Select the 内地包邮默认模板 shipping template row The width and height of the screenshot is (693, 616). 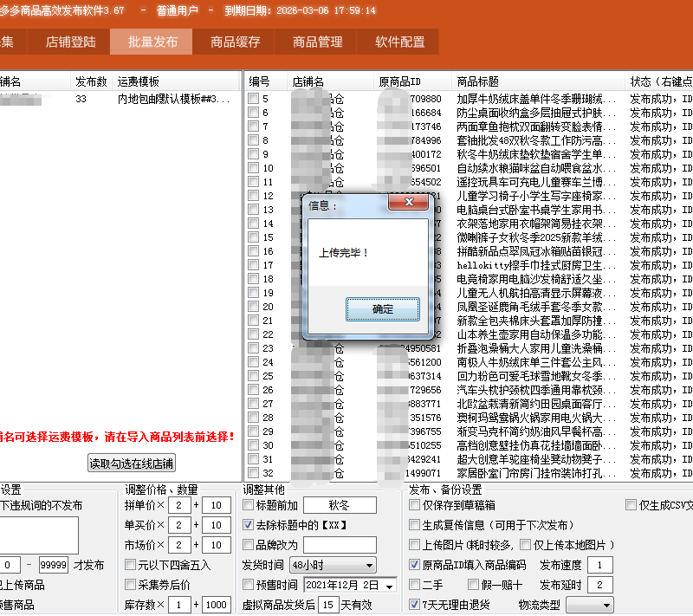point(167,99)
